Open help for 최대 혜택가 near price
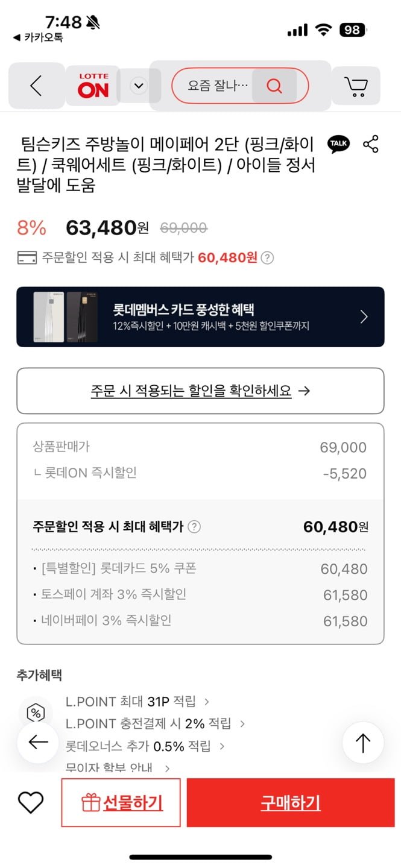The height and width of the screenshot is (868, 401). coord(268,258)
